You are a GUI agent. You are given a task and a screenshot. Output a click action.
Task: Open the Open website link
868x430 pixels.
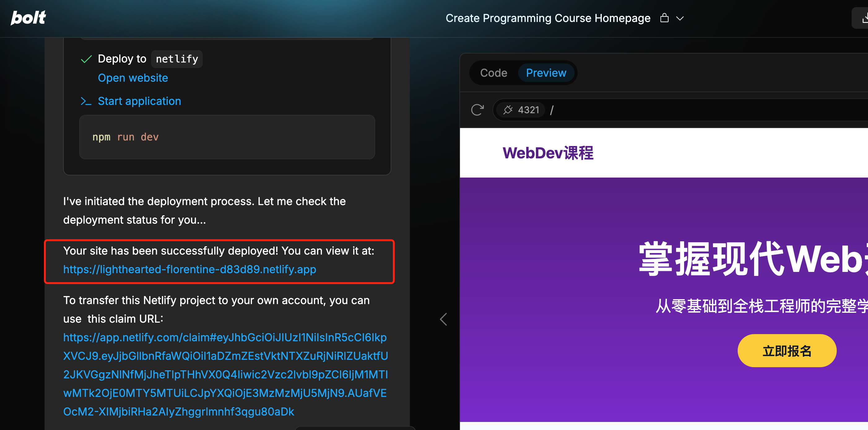click(133, 78)
